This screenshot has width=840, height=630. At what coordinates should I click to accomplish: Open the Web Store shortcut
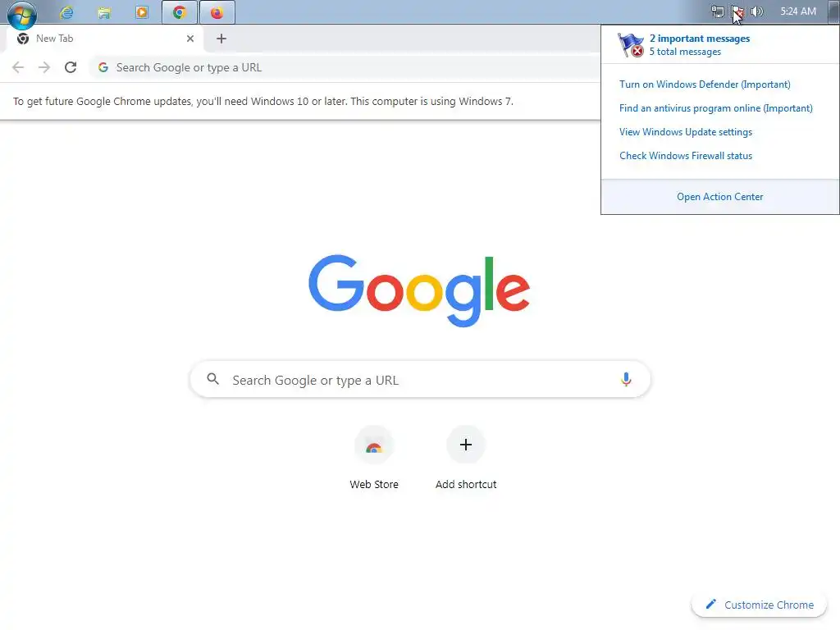coord(374,445)
